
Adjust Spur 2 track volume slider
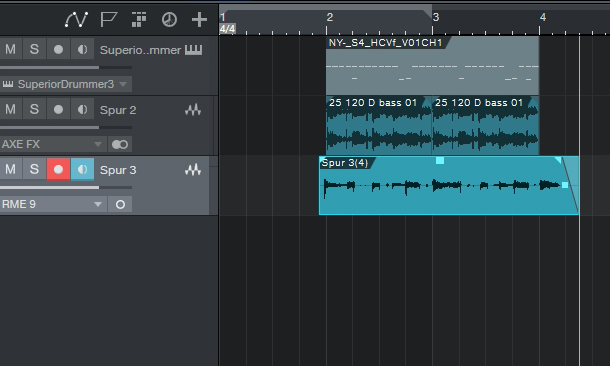66,128
